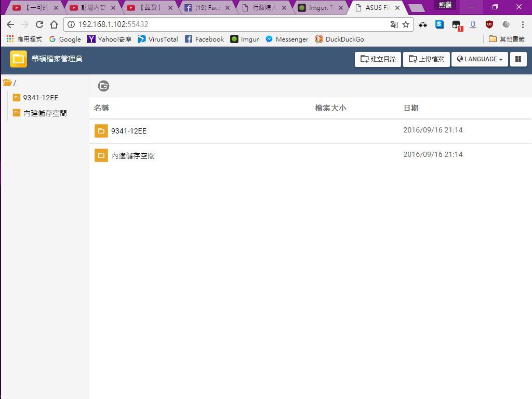Open the 內建儲存空間 folder in file list

click(132, 155)
